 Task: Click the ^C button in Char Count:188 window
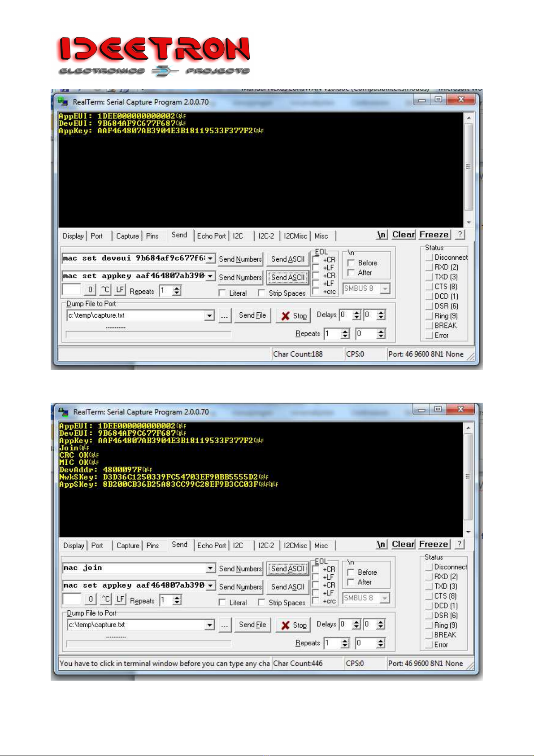click(x=105, y=289)
